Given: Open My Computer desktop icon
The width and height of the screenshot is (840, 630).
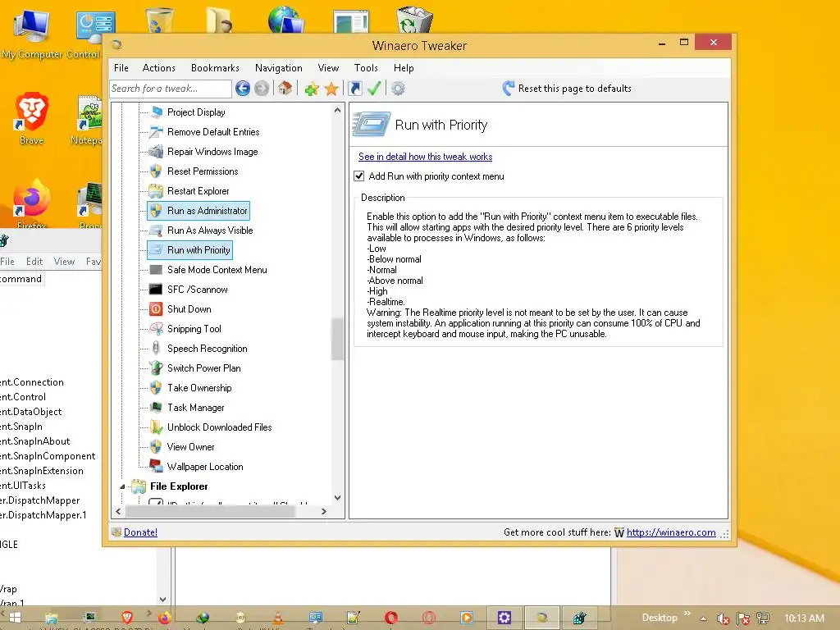Looking at the screenshot, I should [31, 34].
